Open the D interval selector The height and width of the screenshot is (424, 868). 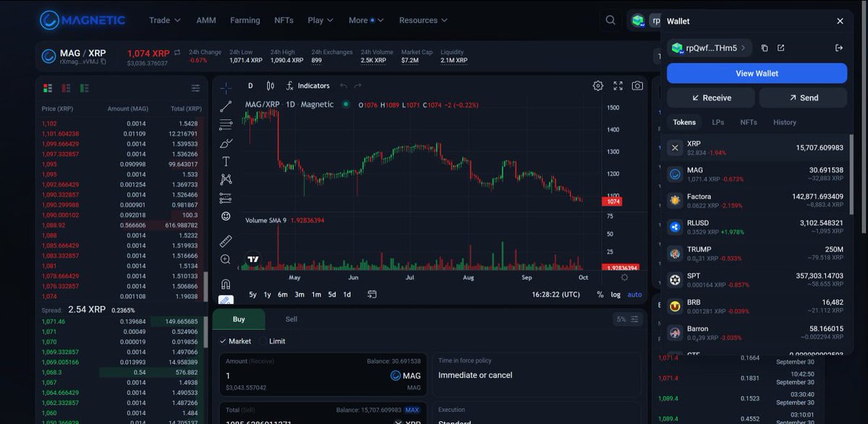pyautogui.click(x=250, y=85)
